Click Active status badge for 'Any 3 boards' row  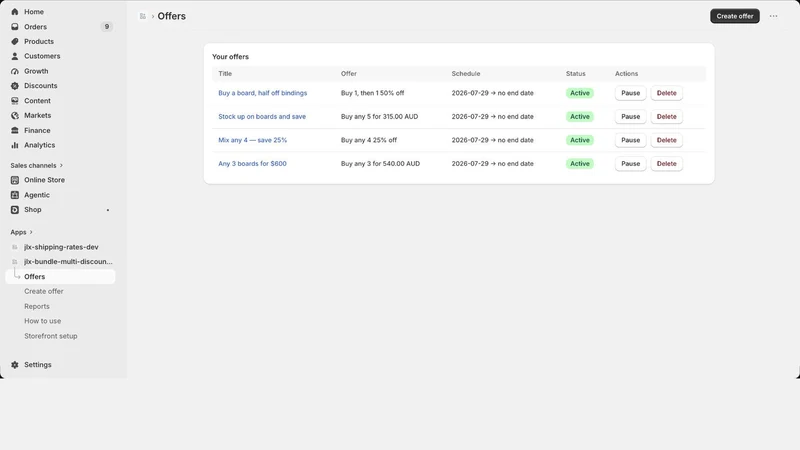[x=580, y=163]
